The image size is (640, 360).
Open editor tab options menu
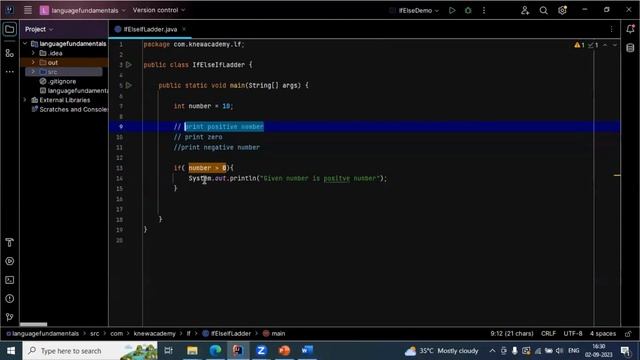611,29
